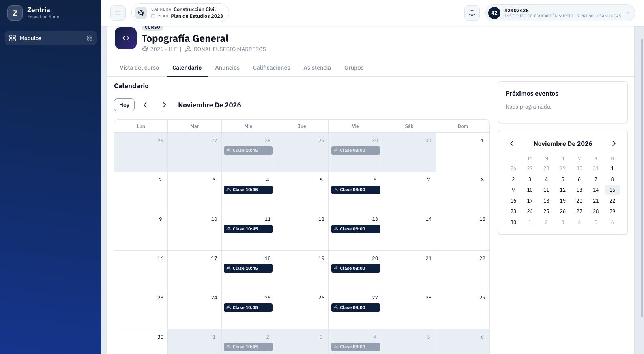Select the Calendario tab
This screenshot has height=354, width=644.
pyautogui.click(x=187, y=68)
